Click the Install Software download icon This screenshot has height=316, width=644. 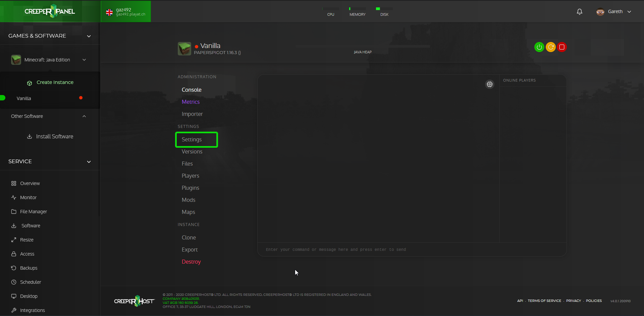click(x=30, y=136)
